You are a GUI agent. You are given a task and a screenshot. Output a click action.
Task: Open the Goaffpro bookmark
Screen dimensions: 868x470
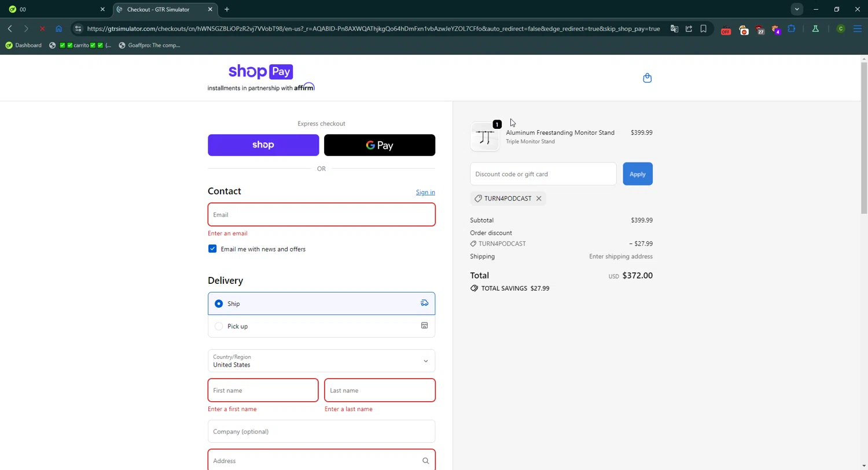point(149,45)
